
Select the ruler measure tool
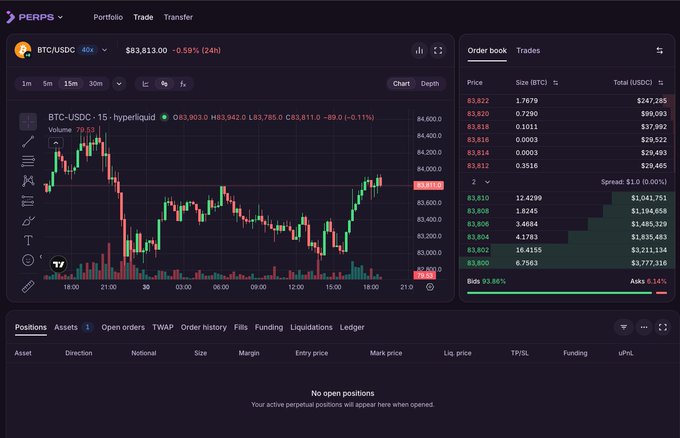point(28,287)
